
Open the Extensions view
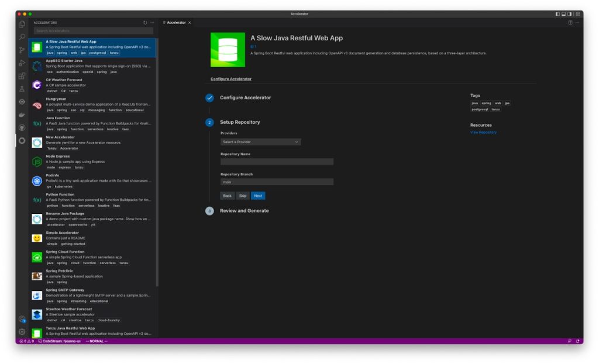point(22,76)
